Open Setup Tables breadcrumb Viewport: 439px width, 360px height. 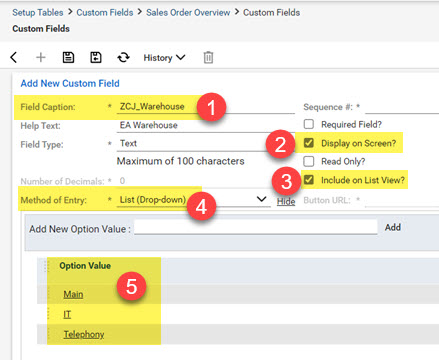point(38,12)
